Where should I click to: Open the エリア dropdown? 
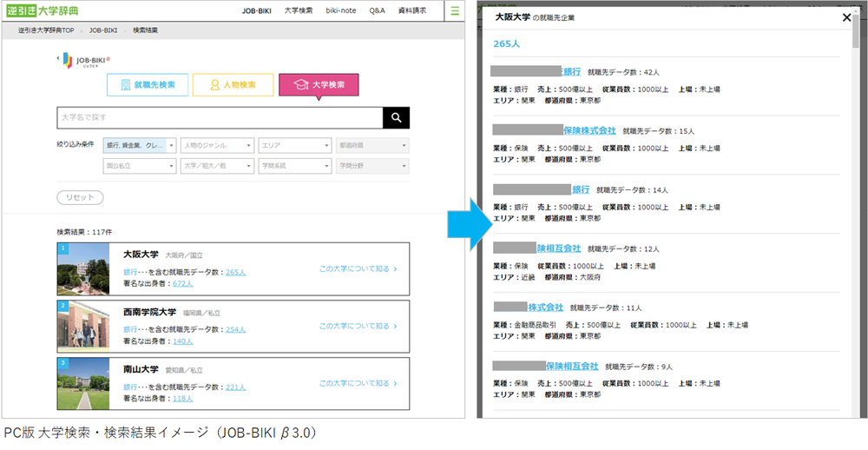click(x=294, y=146)
